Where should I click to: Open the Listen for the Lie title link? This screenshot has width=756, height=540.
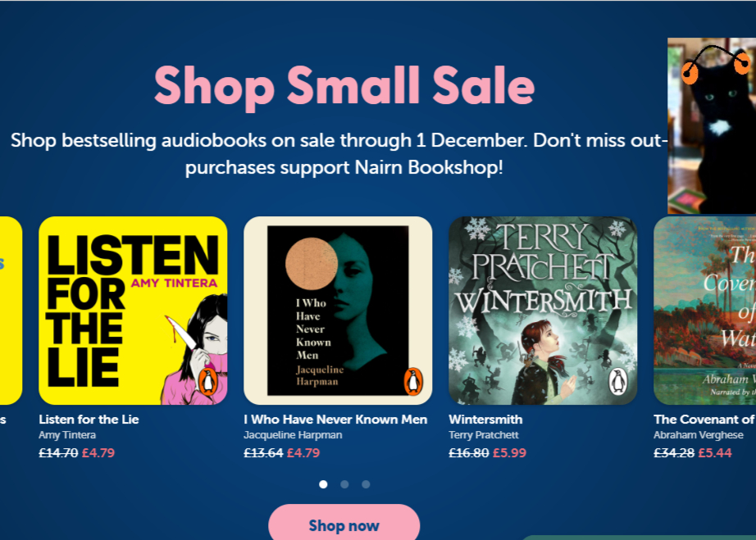(x=89, y=420)
